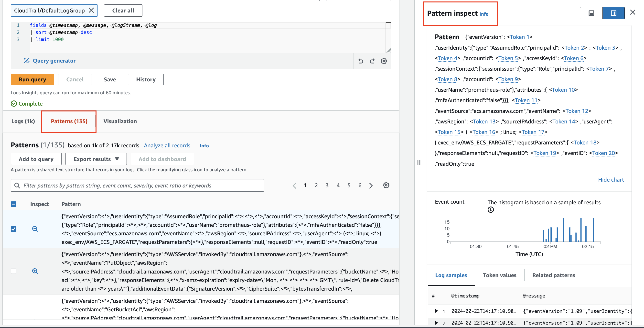The height and width of the screenshot is (328, 644).
Task: Open Export results dropdown
Action: 96,159
